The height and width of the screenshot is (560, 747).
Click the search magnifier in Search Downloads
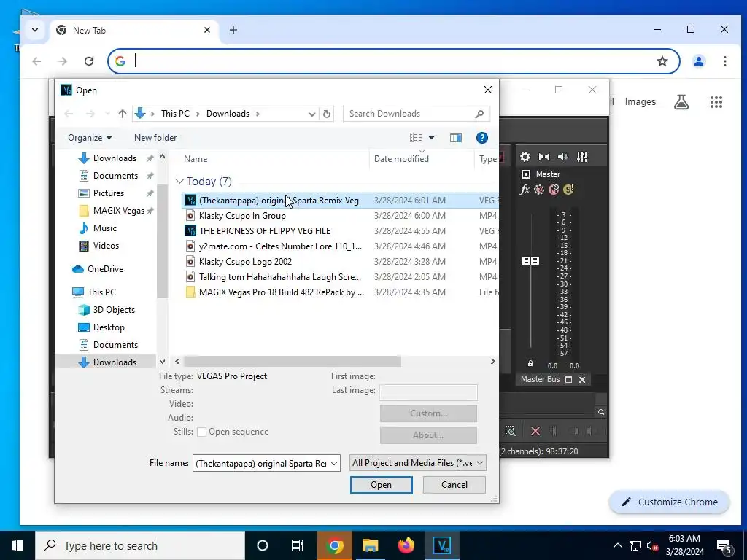[x=480, y=114]
